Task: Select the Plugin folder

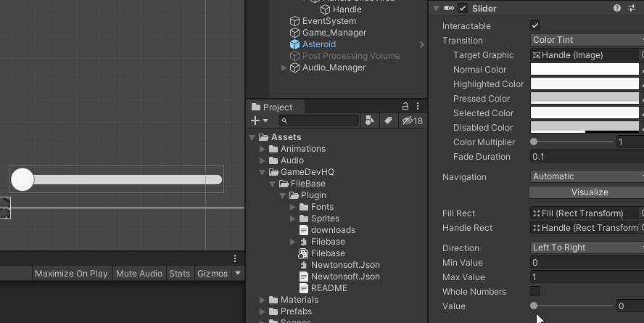Action: pyautogui.click(x=313, y=195)
